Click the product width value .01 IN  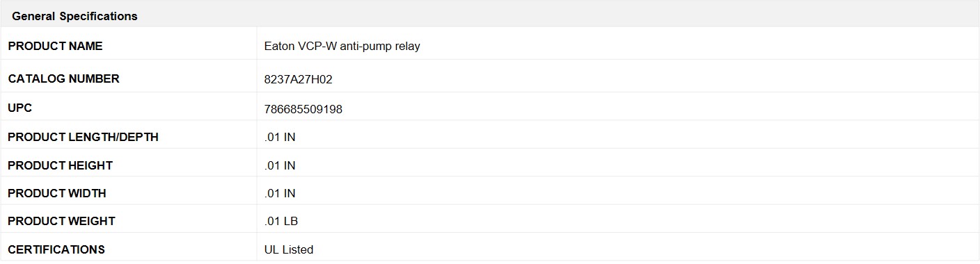tap(280, 193)
